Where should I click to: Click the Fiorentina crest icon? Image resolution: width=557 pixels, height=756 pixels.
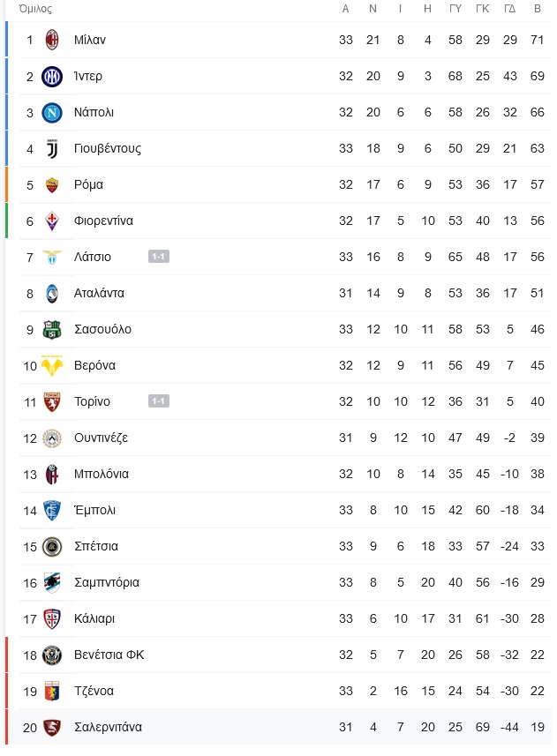pyautogui.click(x=52, y=221)
